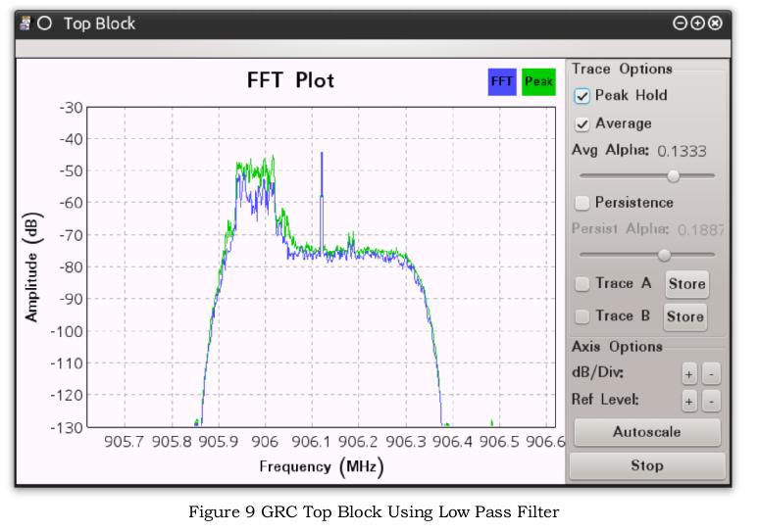Decrease dB/Div with the minus button
The height and width of the screenshot is (532, 759).
(711, 374)
